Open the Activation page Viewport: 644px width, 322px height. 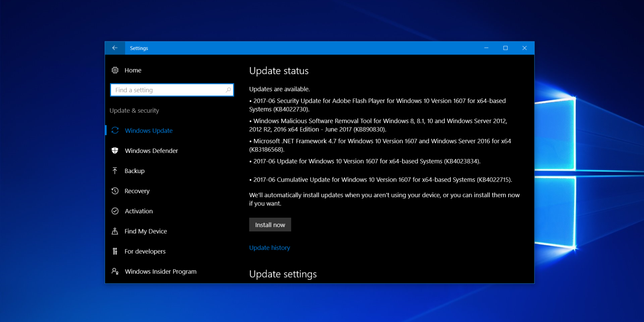point(138,211)
